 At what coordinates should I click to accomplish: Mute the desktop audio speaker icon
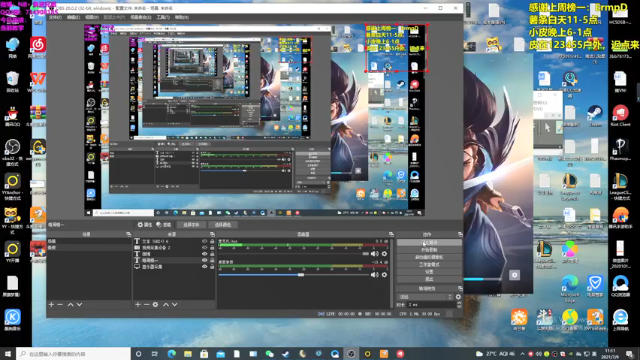(375, 275)
